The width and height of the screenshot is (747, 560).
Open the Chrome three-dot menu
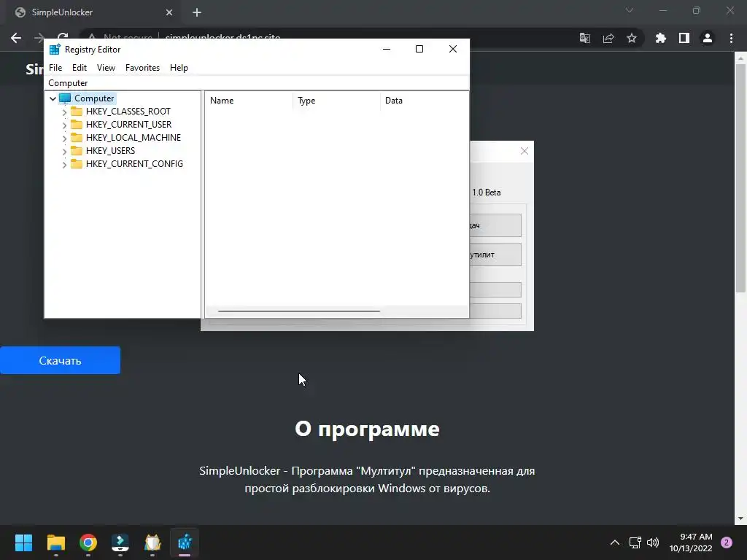point(731,38)
